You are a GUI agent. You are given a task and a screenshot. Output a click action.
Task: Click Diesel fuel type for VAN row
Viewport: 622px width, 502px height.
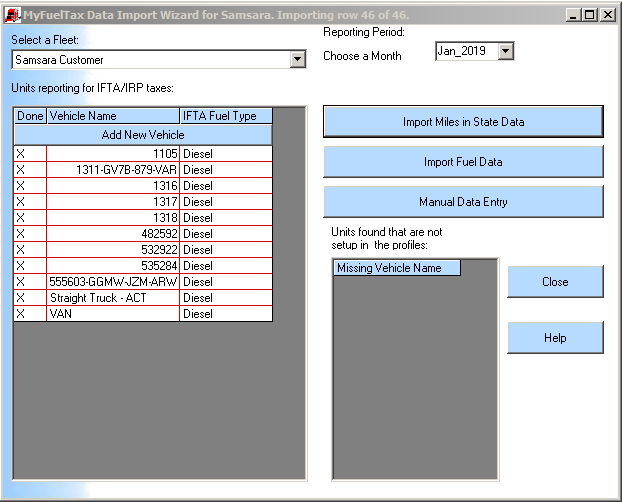226,314
